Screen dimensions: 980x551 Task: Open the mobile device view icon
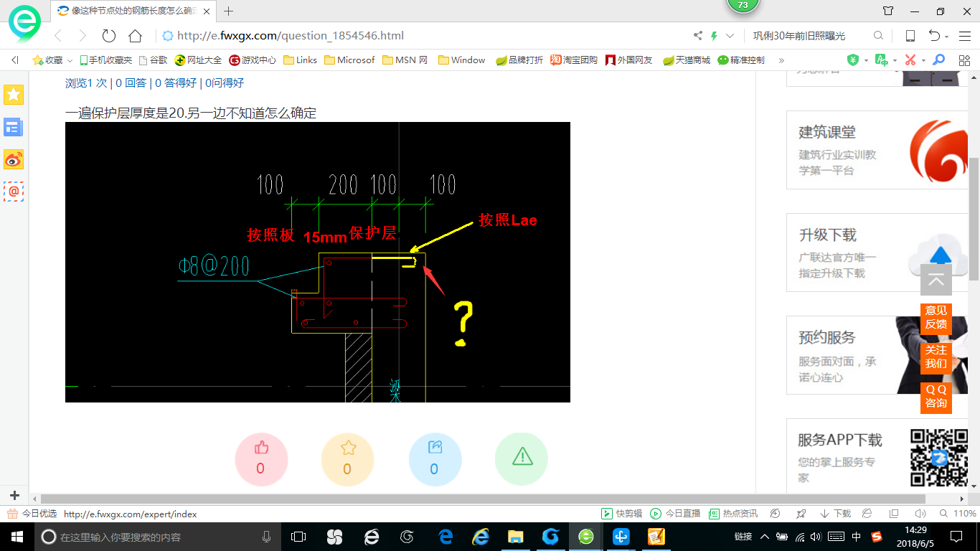coord(910,36)
